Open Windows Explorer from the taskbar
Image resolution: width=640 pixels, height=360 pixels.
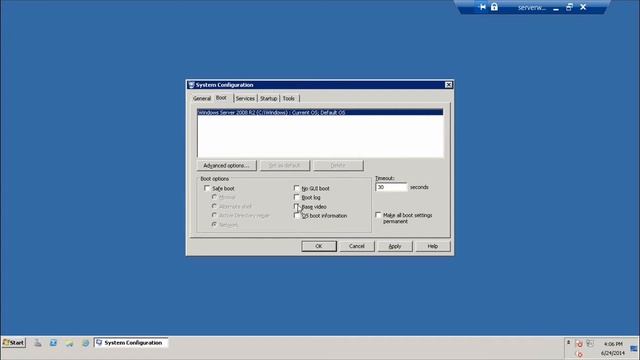coord(69,343)
